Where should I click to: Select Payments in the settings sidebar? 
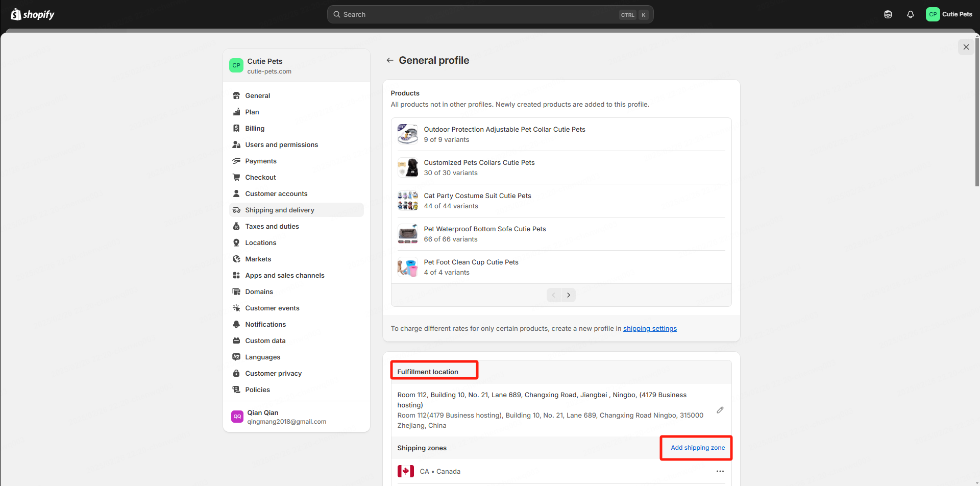[260, 161]
